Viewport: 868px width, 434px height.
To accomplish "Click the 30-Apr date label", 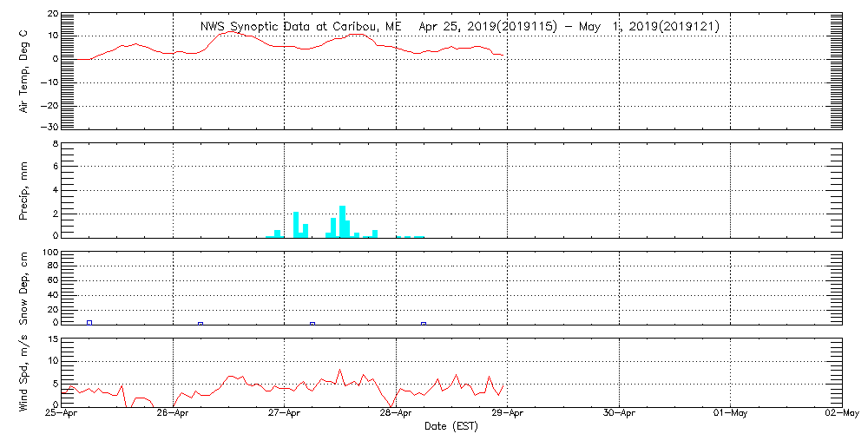I will point(619,414).
